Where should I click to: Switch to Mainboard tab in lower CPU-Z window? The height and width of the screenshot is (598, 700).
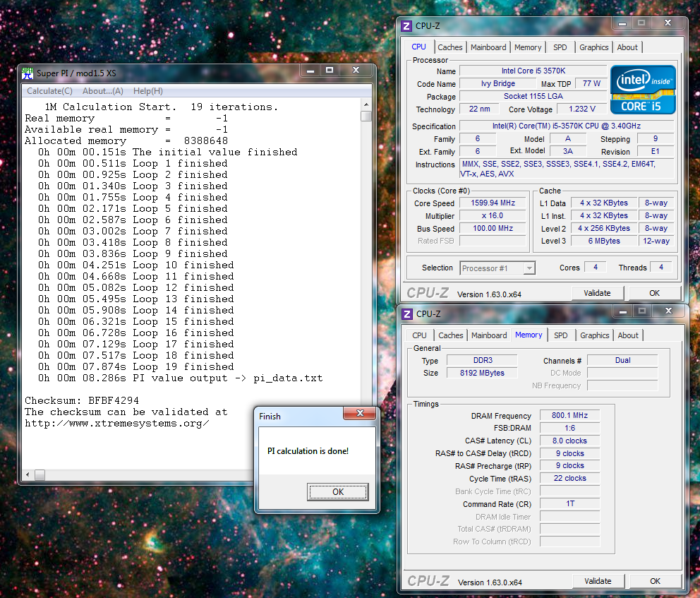(489, 335)
